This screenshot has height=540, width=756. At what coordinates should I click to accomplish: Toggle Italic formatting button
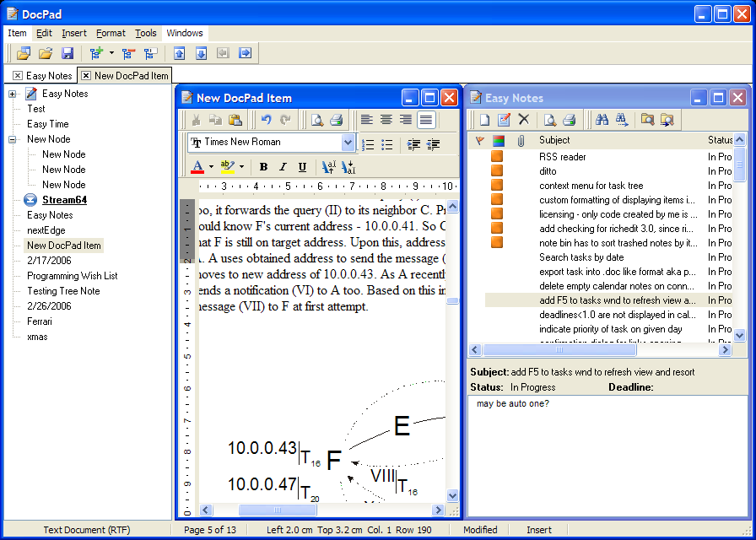click(283, 167)
